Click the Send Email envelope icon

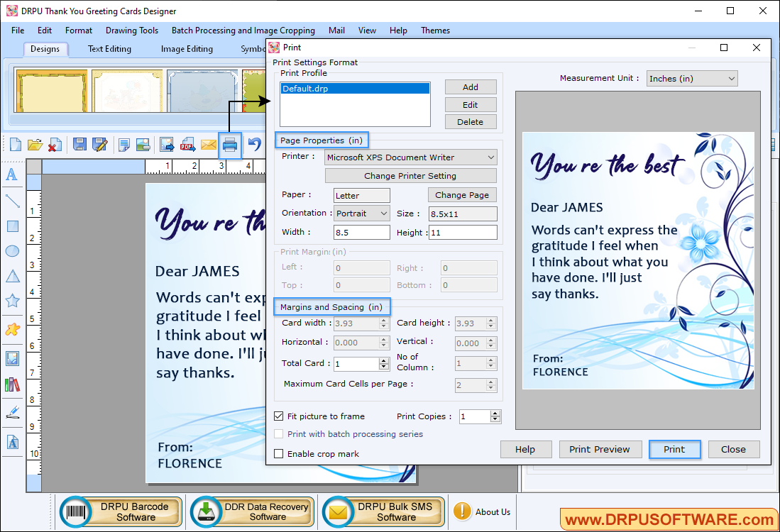click(208, 145)
